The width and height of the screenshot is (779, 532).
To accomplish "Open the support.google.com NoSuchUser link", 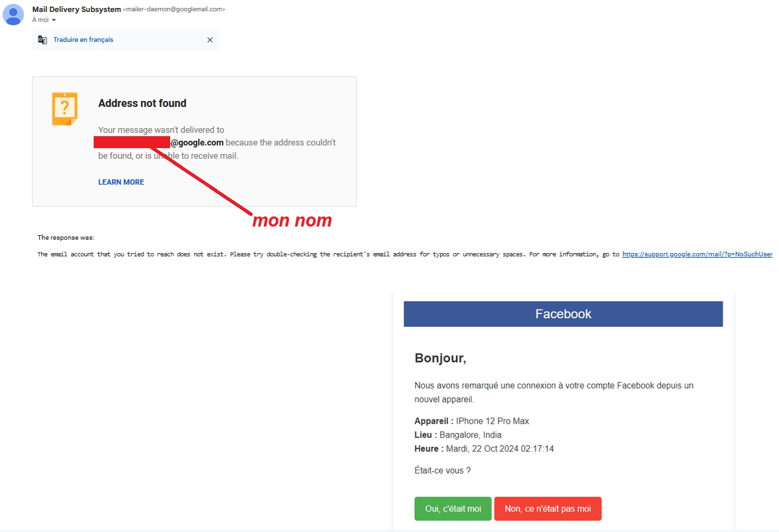I will (x=697, y=254).
